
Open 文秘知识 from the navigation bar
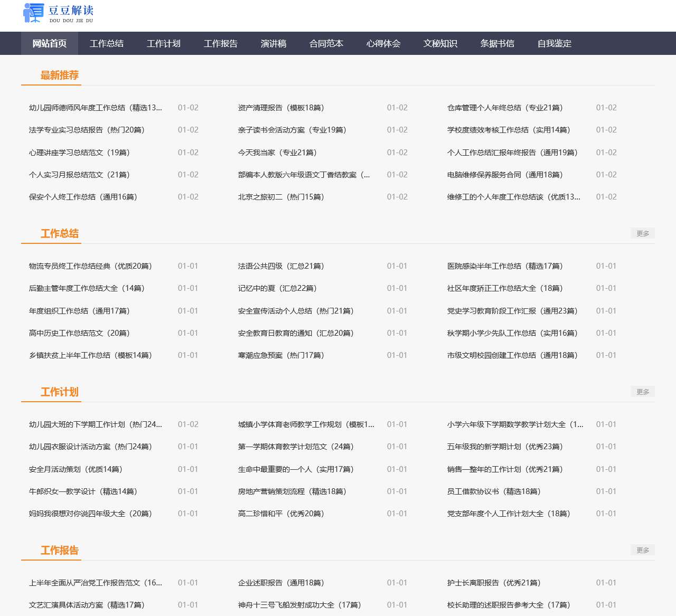coord(441,43)
